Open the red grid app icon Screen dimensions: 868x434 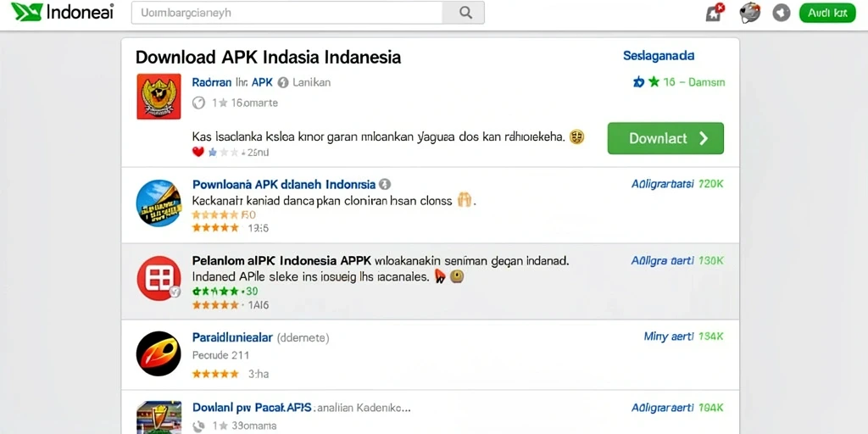(159, 278)
